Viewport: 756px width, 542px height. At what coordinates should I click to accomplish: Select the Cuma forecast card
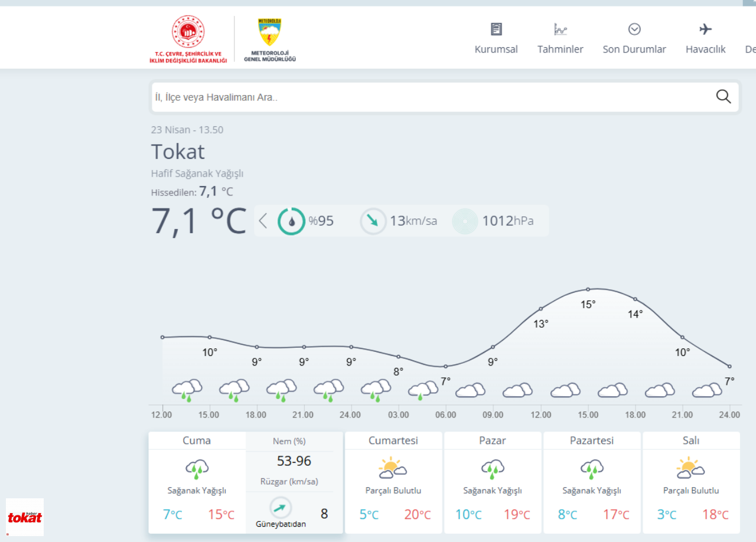click(197, 482)
